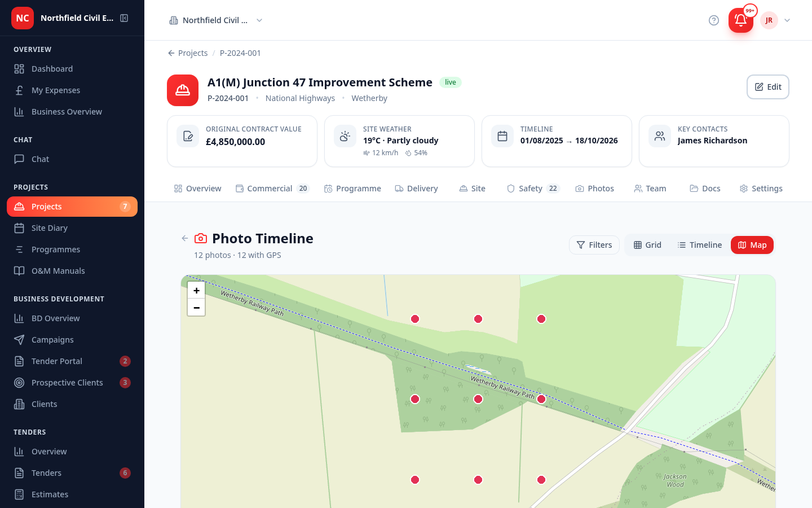Click the key contacts people icon

660,136
